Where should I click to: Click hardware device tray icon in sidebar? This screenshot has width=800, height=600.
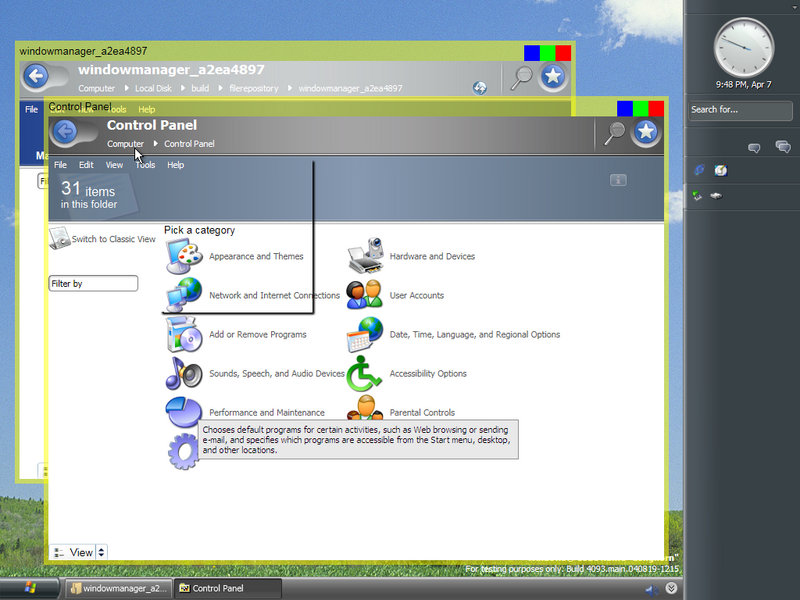(716, 195)
